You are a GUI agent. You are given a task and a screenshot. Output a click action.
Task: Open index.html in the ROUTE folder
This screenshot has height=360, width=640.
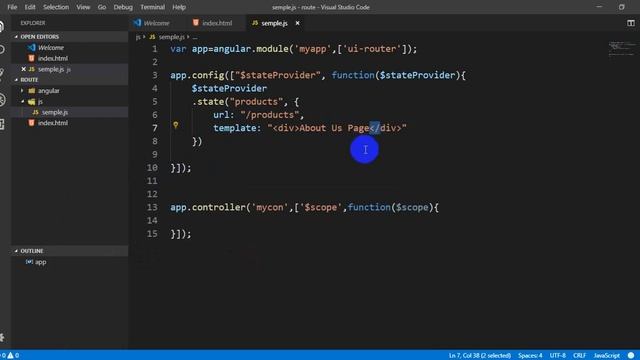(x=53, y=123)
